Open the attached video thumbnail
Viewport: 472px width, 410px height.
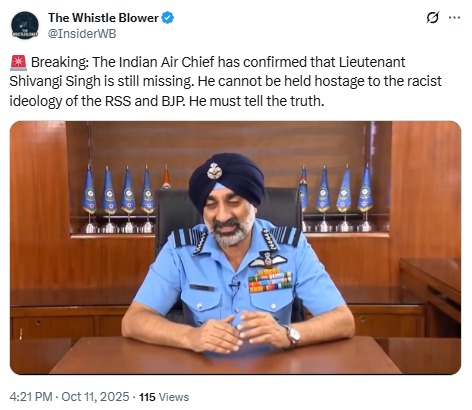click(x=236, y=247)
